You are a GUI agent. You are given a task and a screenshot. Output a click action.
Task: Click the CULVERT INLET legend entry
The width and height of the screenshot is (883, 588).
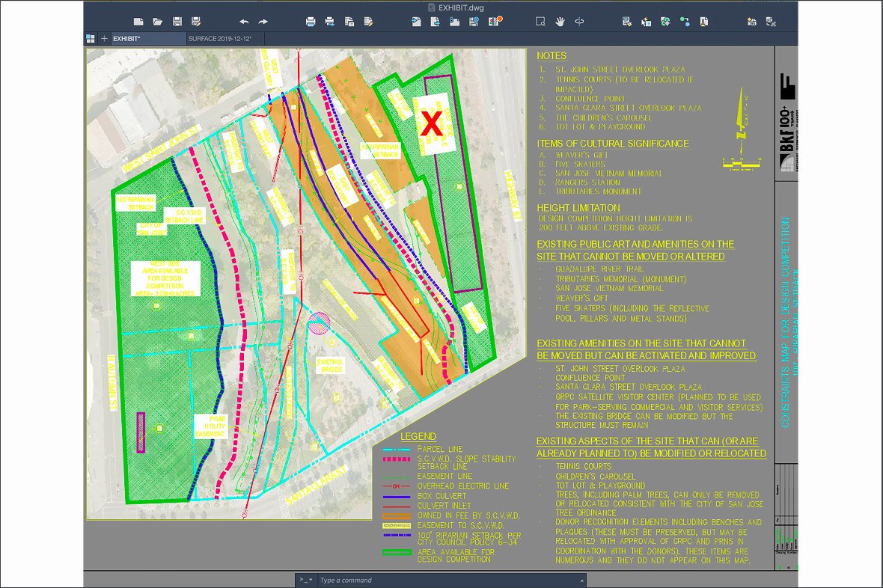pyautogui.click(x=444, y=506)
